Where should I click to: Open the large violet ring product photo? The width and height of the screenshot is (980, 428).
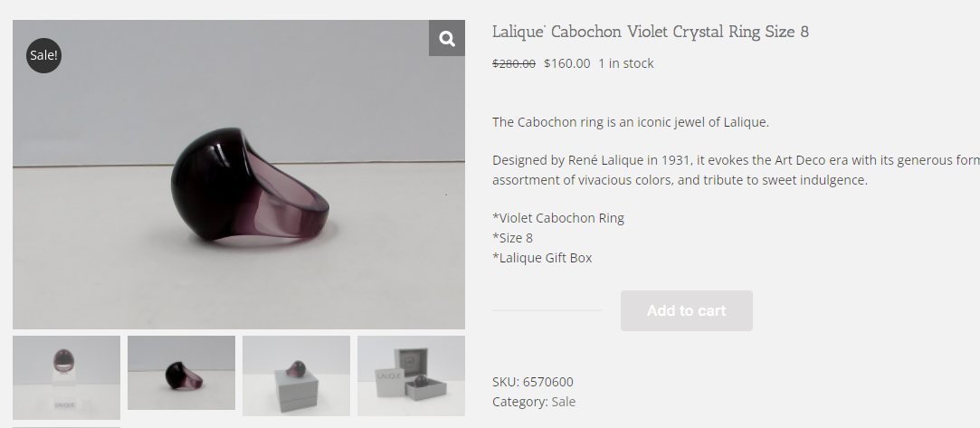tap(239, 175)
